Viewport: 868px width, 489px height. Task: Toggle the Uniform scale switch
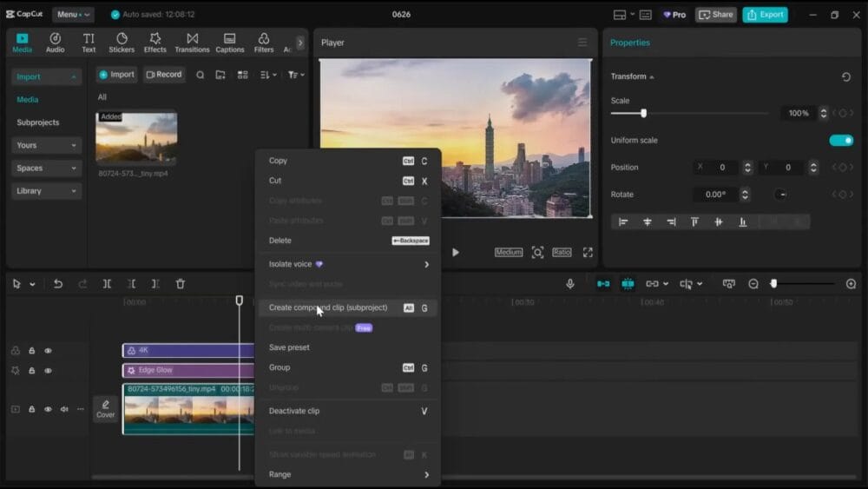(x=840, y=141)
